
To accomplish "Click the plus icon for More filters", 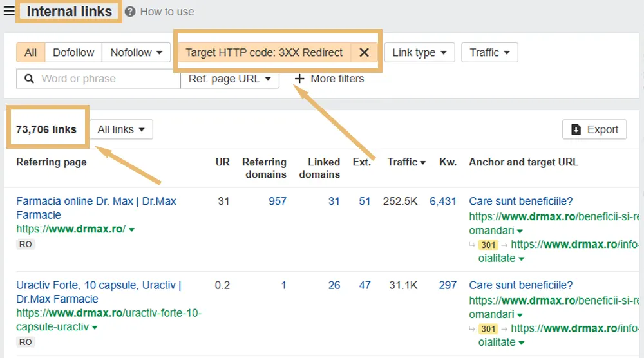I will pyautogui.click(x=299, y=79).
